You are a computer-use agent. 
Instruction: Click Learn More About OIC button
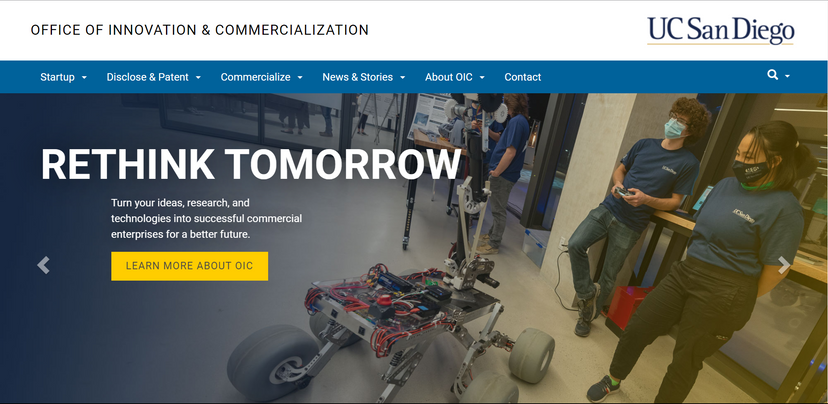coord(190,266)
